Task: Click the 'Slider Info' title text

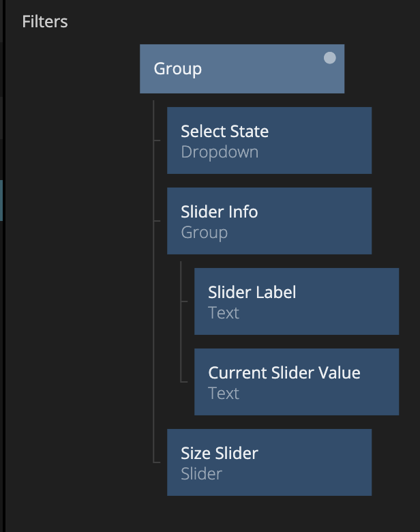Action: (x=219, y=211)
